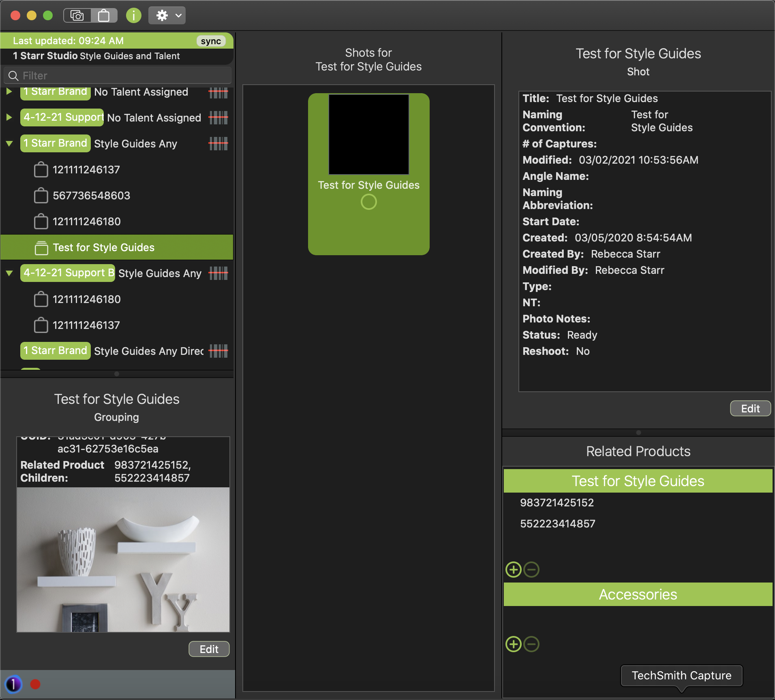Click the Accessories section header
This screenshot has height=700, width=775.
(638, 594)
